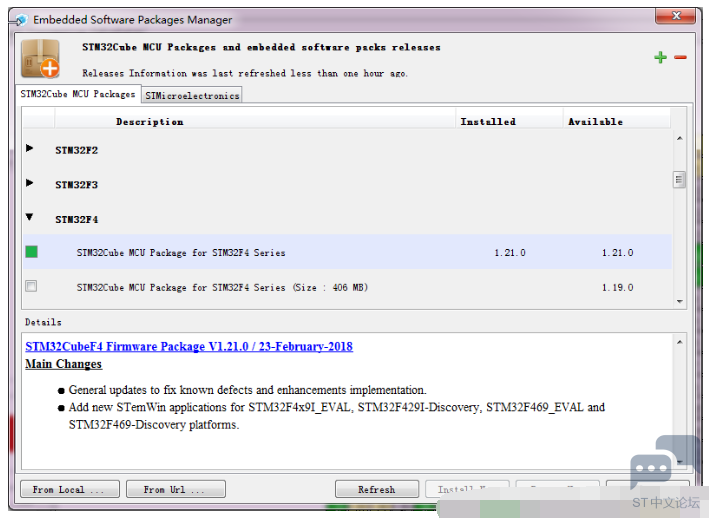
Task: Click the package list vertical scrollbar thumb
Action: click(680, 180)
